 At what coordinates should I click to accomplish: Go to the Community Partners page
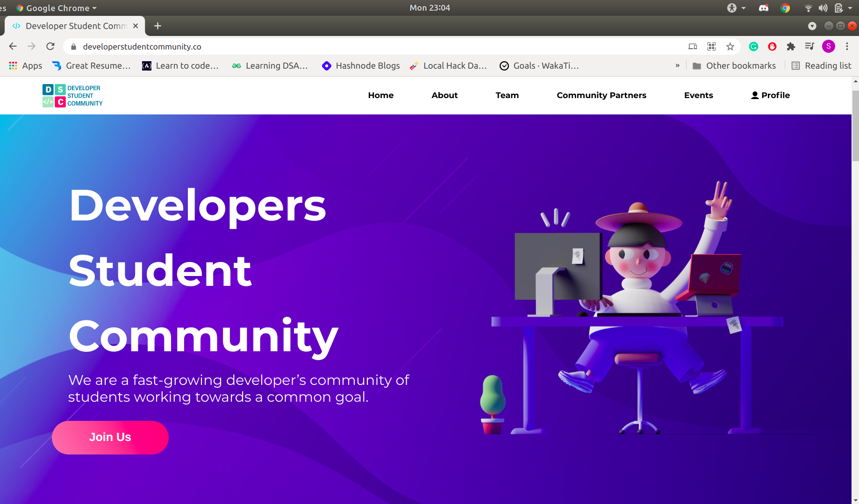pos(601,95)
